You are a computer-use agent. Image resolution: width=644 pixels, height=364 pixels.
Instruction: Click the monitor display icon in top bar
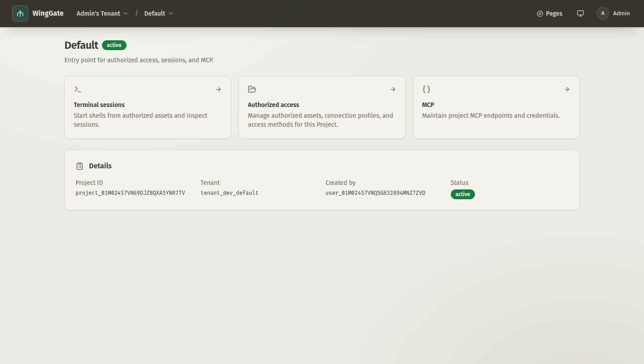click(x=580, y=13)
